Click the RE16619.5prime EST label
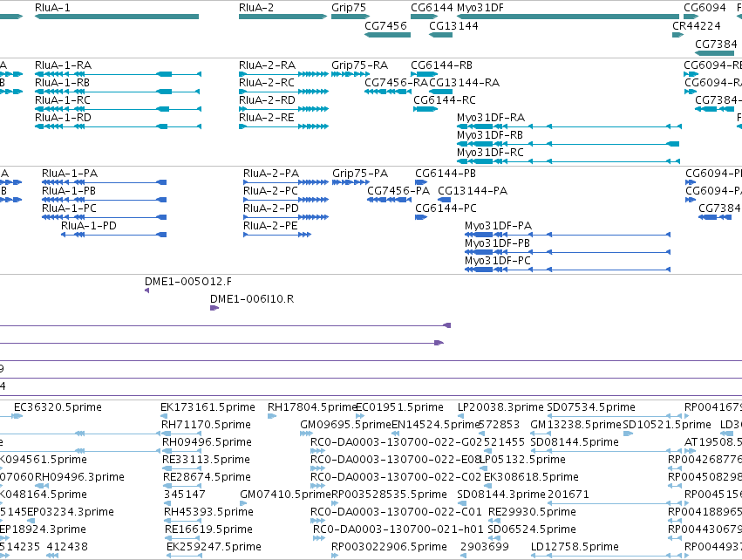This screenshot has width=742, height=560. point(208,529)
